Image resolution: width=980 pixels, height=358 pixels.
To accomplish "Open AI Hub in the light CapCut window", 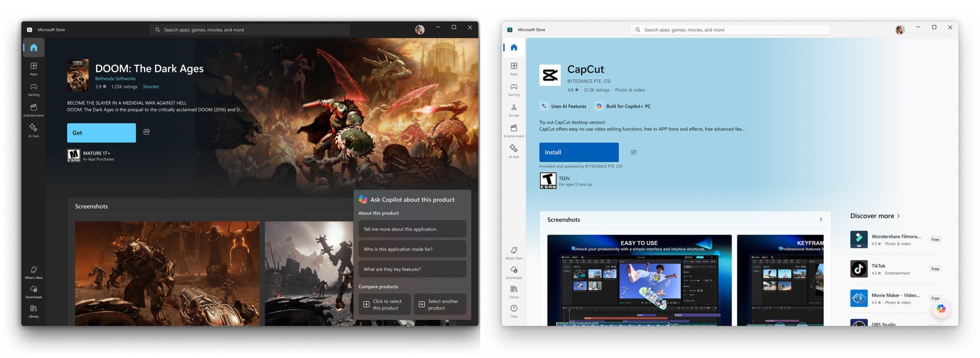I will pos(514,151).
